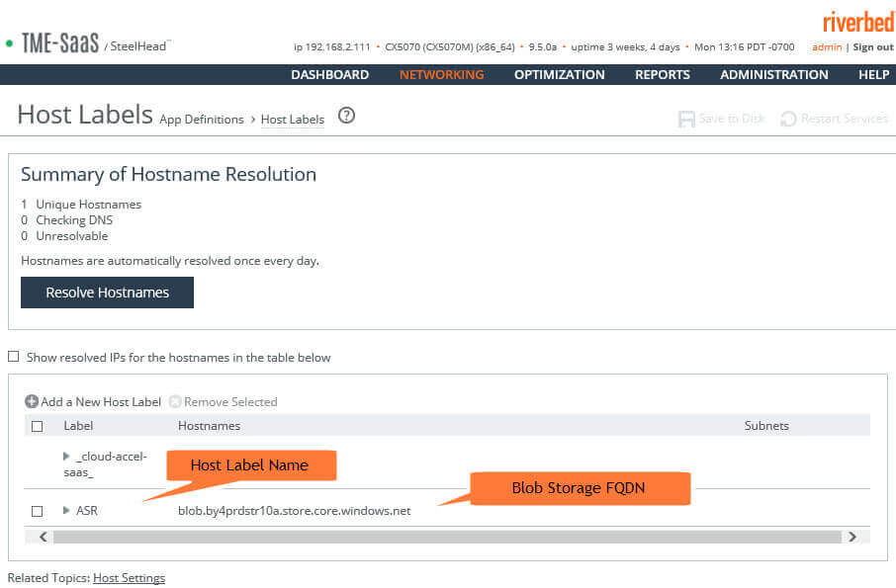Click the Mon 13:16 PDT -0700 time text
The height and width of the screenshot is (588, 896).
point(744,46)
